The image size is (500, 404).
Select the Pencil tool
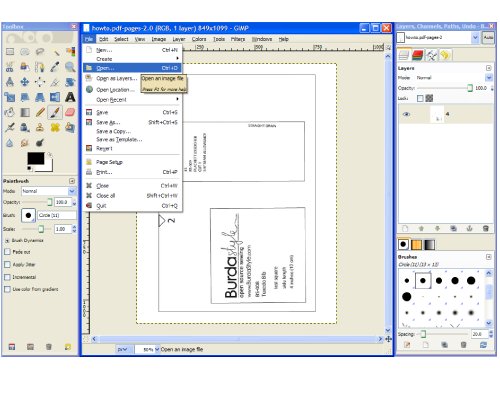point(40,112)
